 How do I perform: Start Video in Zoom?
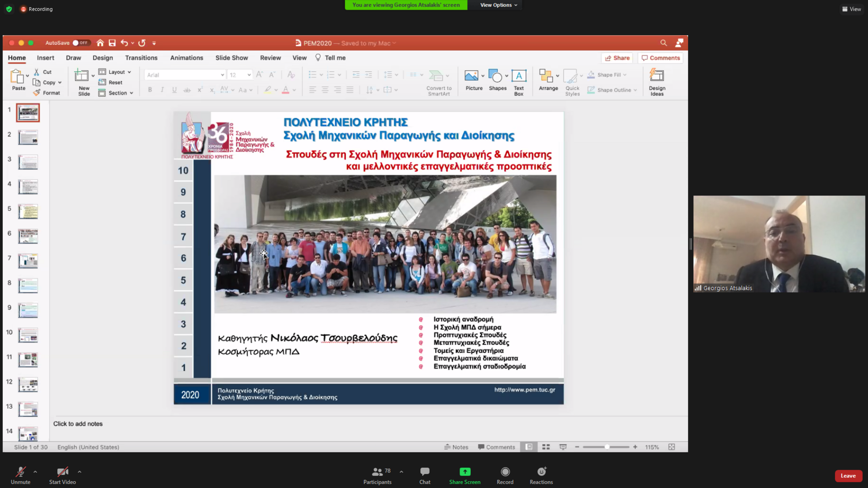pos(62,472)
